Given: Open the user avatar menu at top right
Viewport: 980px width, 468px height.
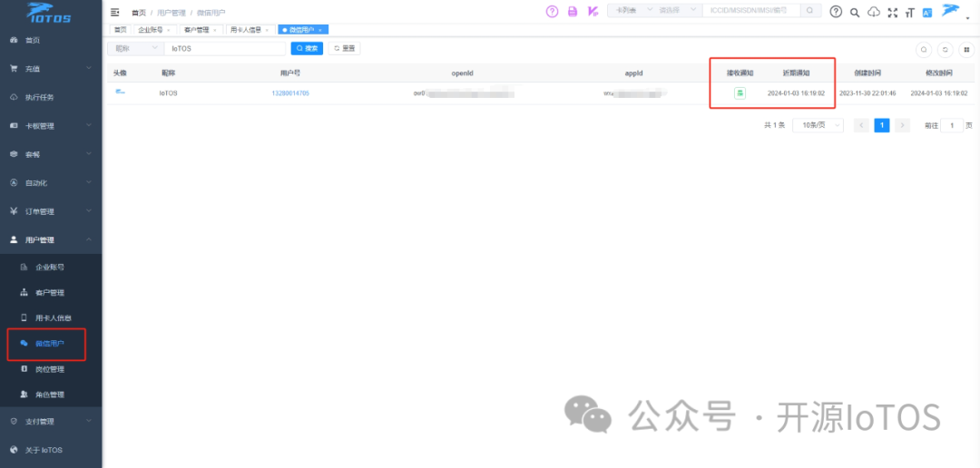Looking at the screenshot, I should pyautogui.click(x=952, y=11).
